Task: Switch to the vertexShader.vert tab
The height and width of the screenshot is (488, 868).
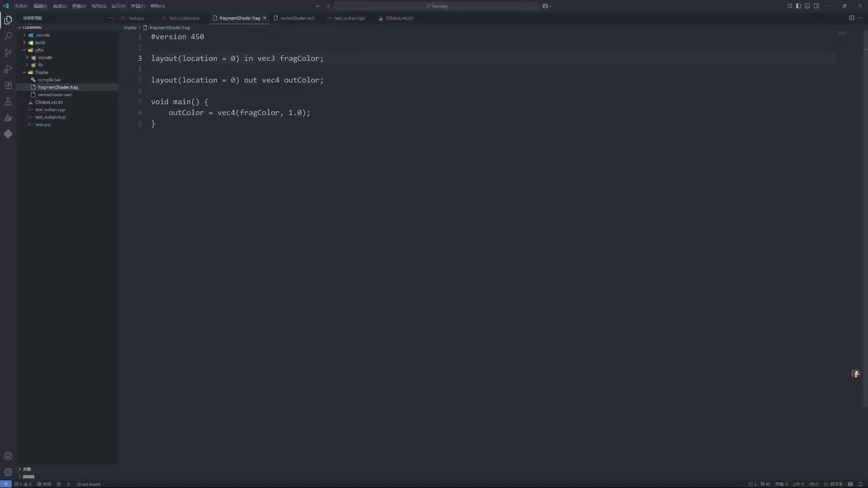Action: (297, 18)
